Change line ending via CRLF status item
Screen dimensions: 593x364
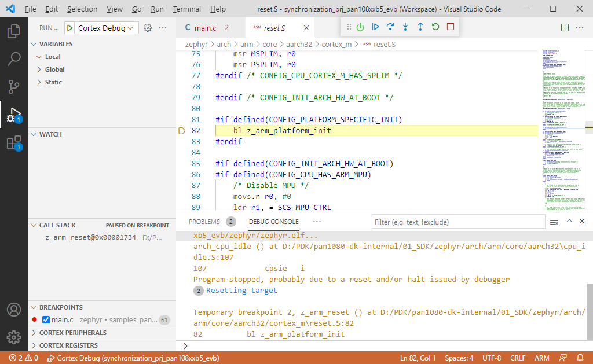[517, 358]
